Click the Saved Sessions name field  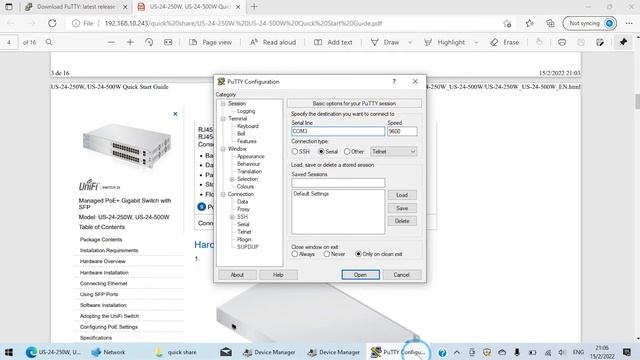[x=338, y=182]
